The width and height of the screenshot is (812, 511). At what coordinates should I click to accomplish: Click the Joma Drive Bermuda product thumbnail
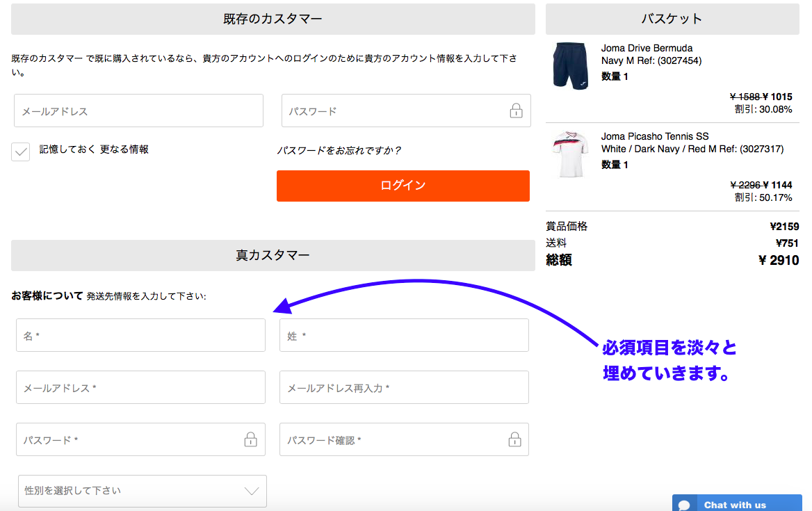click(x=570, y=65)
